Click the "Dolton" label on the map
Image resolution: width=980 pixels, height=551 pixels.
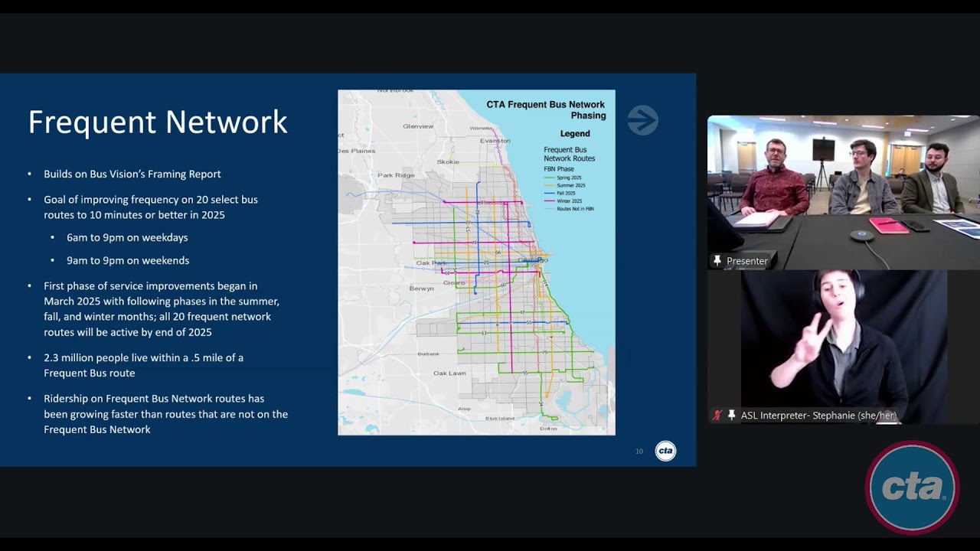click(x=548, y=429)
